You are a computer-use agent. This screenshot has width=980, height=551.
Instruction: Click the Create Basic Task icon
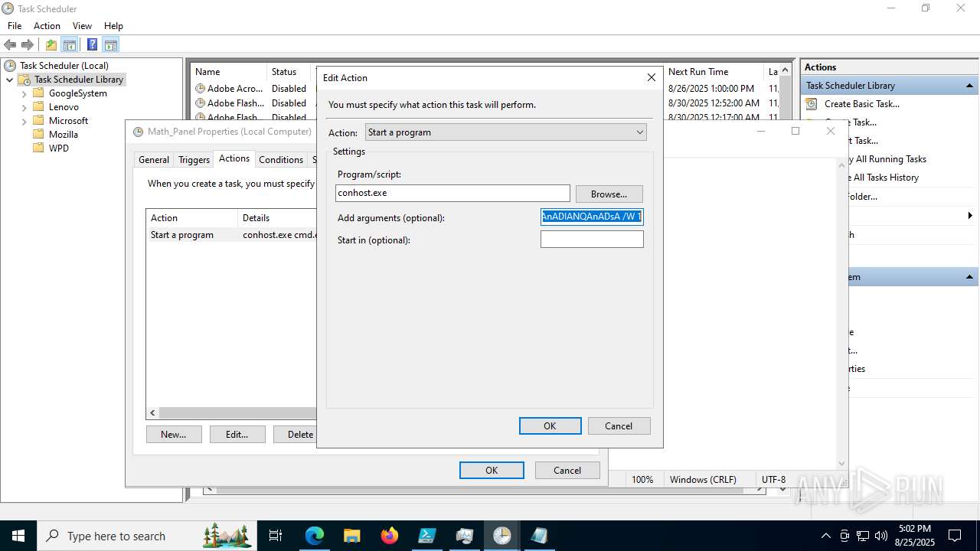[812, 104]
